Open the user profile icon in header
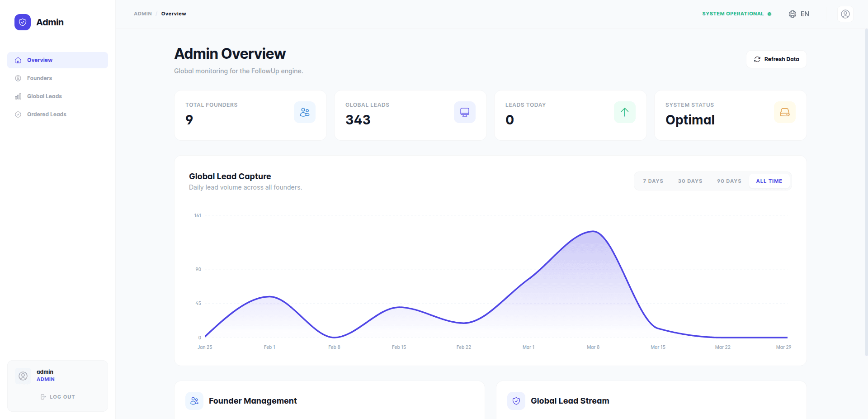The image size is (868, 419). [845, 14]
